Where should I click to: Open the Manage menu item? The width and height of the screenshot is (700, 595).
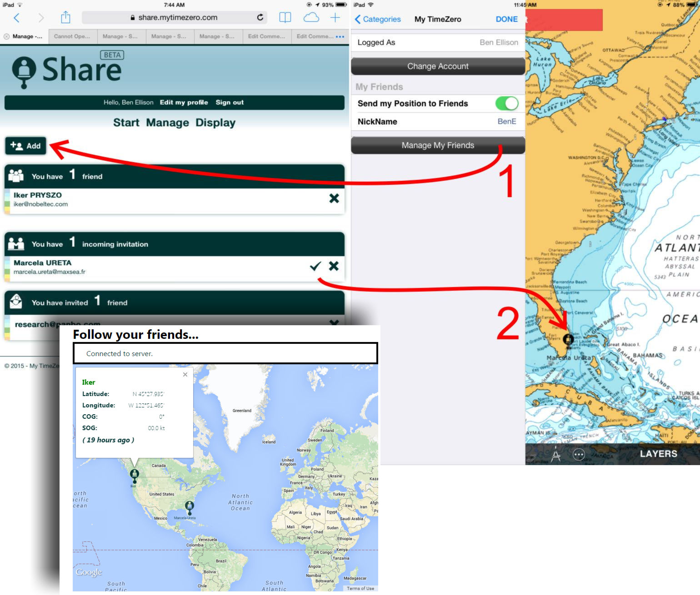[x=168, y=123]
